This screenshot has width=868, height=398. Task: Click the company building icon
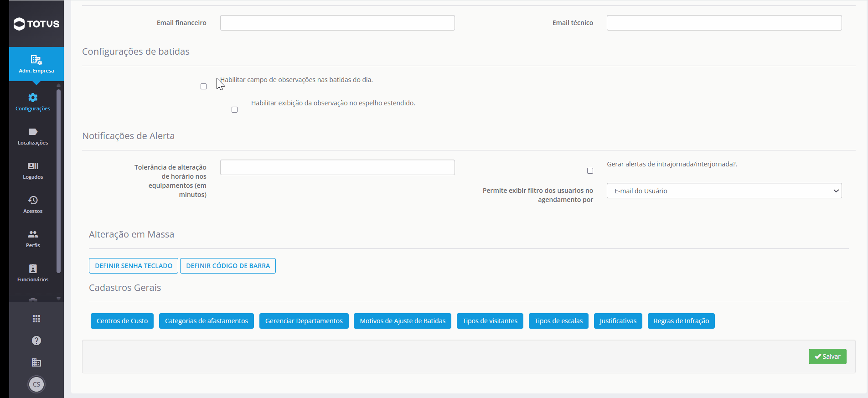[x=36, y=362]
